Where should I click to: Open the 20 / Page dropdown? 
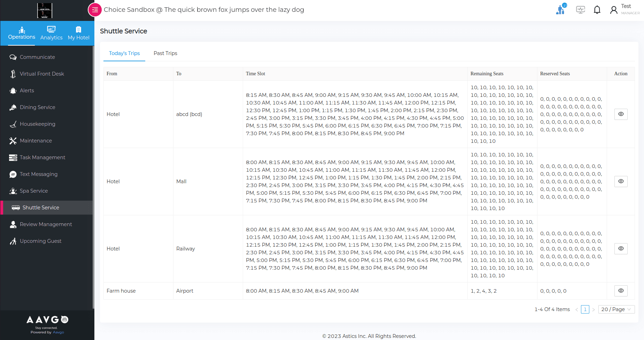coord(616,309)
